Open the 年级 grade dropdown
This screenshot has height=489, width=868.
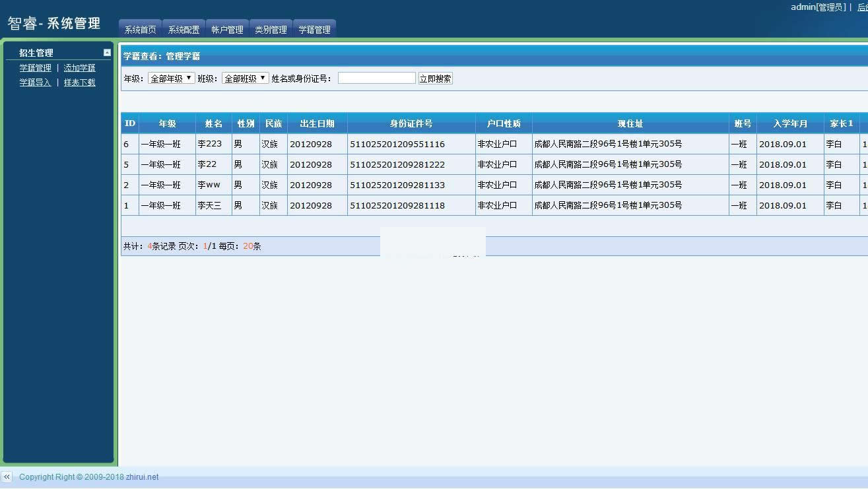(x=171, y=77)
